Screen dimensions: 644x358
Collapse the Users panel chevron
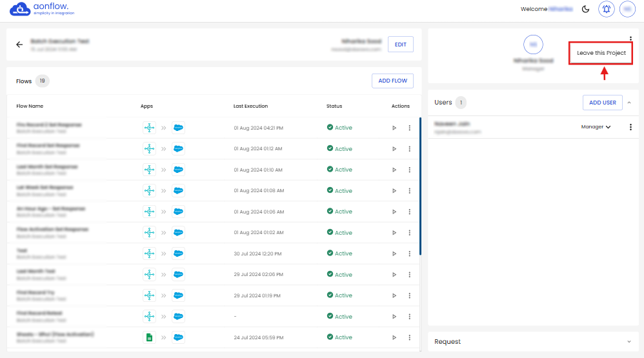pyautogui.click(x=629, y=103)
